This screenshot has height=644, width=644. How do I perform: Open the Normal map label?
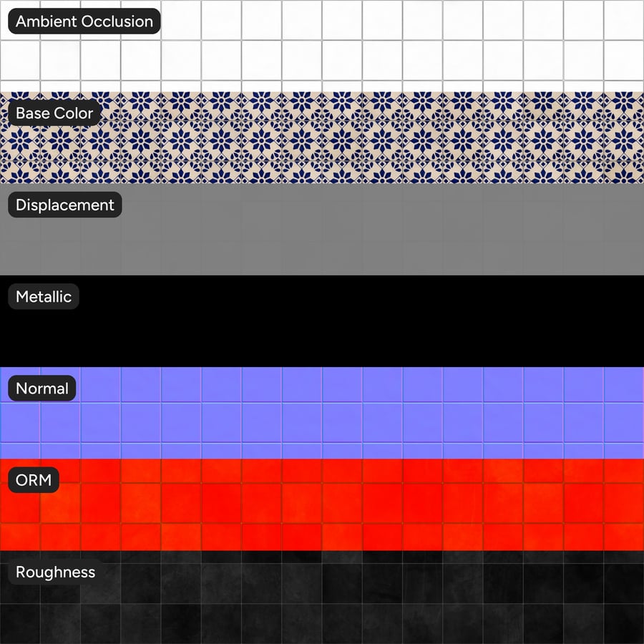coord(42,388)
